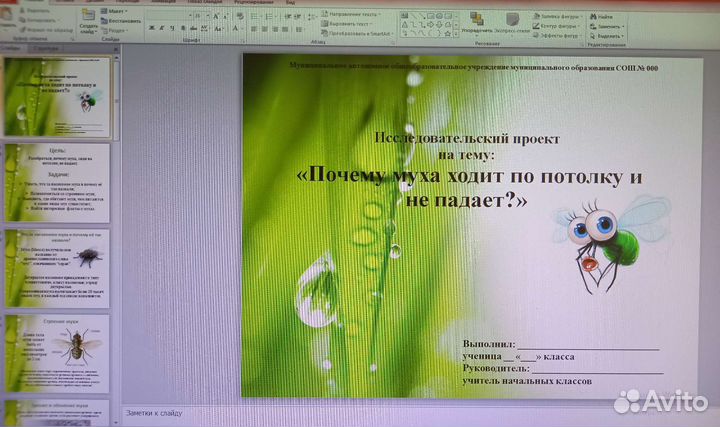720x427 pixels.
Task: Select the rectangle shape in shapes gallery
Action: point(430,15)
